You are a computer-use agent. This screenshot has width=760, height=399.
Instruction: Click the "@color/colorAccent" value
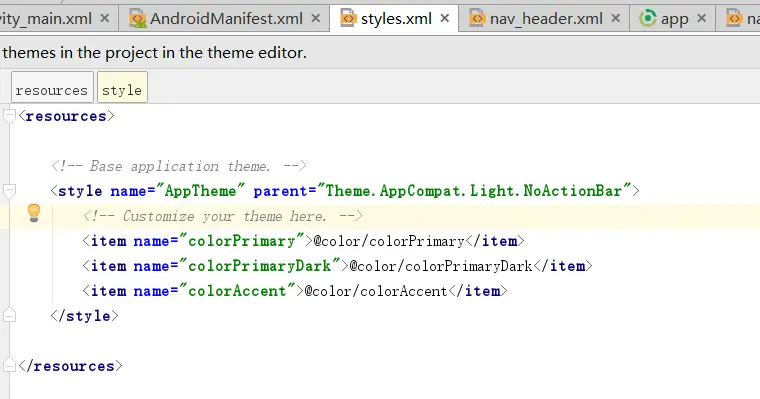376,291
